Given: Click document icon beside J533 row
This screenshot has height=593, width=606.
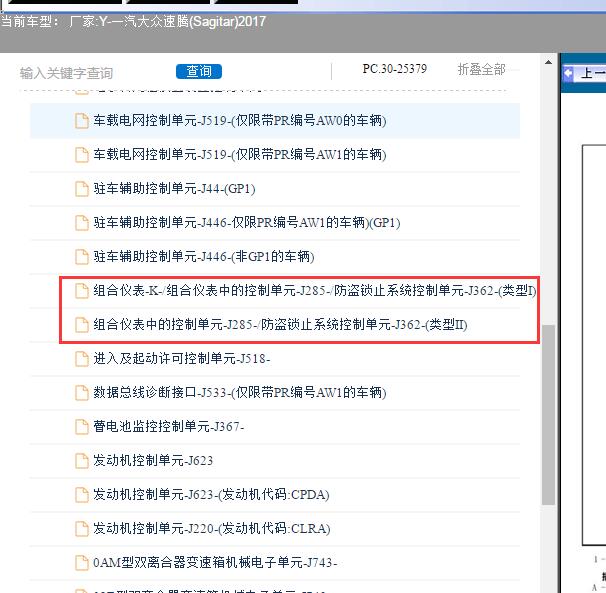Looking at the screenshot, I should (82, 393).
